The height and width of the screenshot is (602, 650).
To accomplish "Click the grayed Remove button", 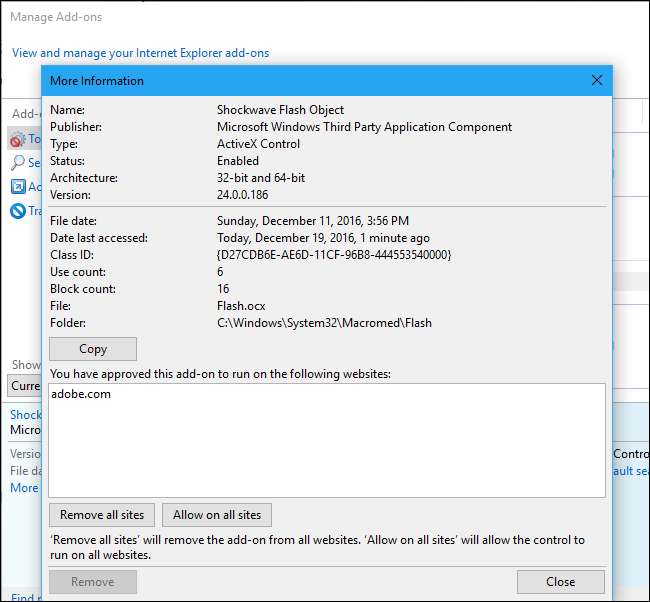I will [93, 582].
